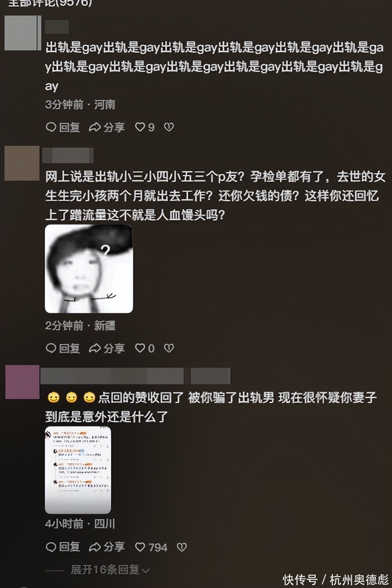The width and height of the screenshot is (392, 588).
Task: Open the chat screenshot image attachment
Action: click(x=78, y=470)
